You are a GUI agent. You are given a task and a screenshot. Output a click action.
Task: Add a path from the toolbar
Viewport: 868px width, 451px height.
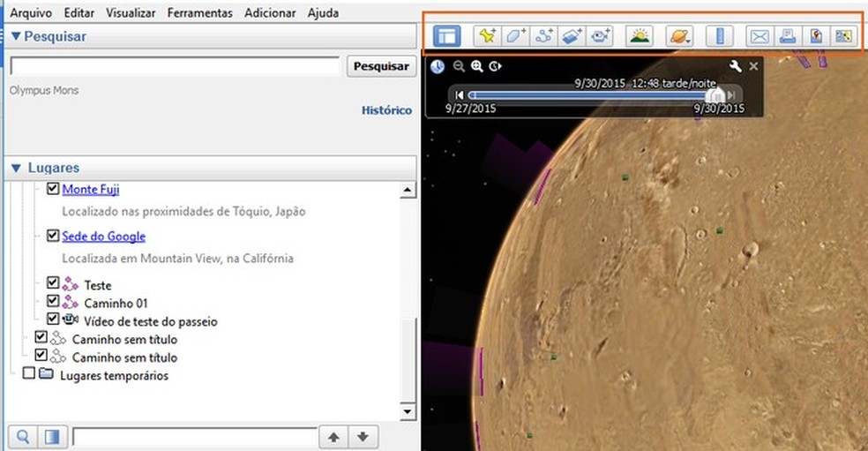coord(544,36)
